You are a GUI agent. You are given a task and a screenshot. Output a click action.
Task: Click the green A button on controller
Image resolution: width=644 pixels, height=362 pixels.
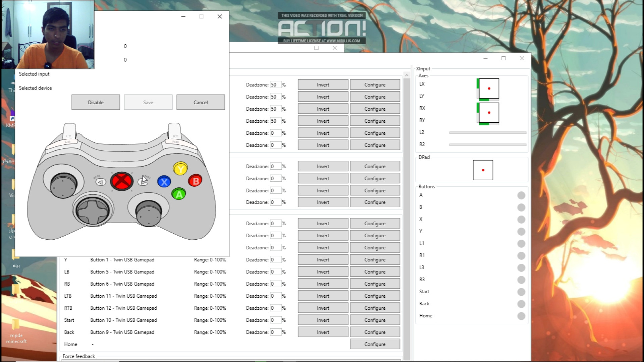179,194
